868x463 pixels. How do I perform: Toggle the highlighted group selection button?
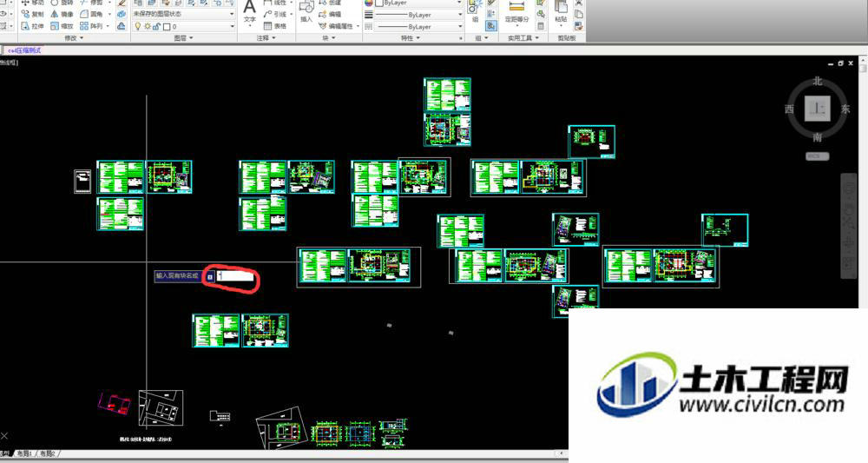click(x=491, y=26)
